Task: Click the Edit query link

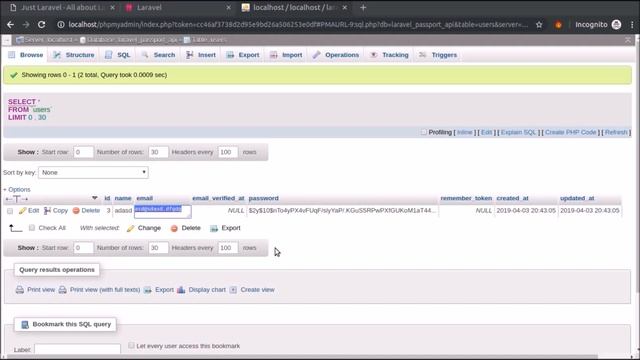Action: click(487, 132)
